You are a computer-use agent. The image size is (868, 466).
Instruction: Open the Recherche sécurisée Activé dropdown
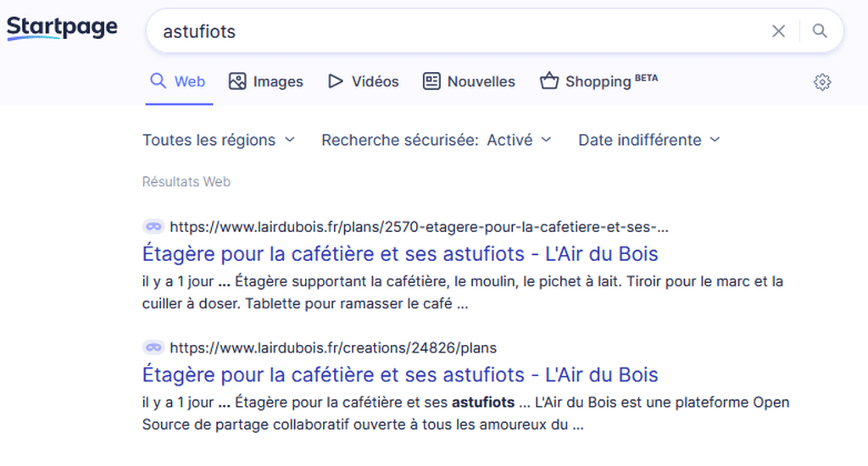click(437, 140)
